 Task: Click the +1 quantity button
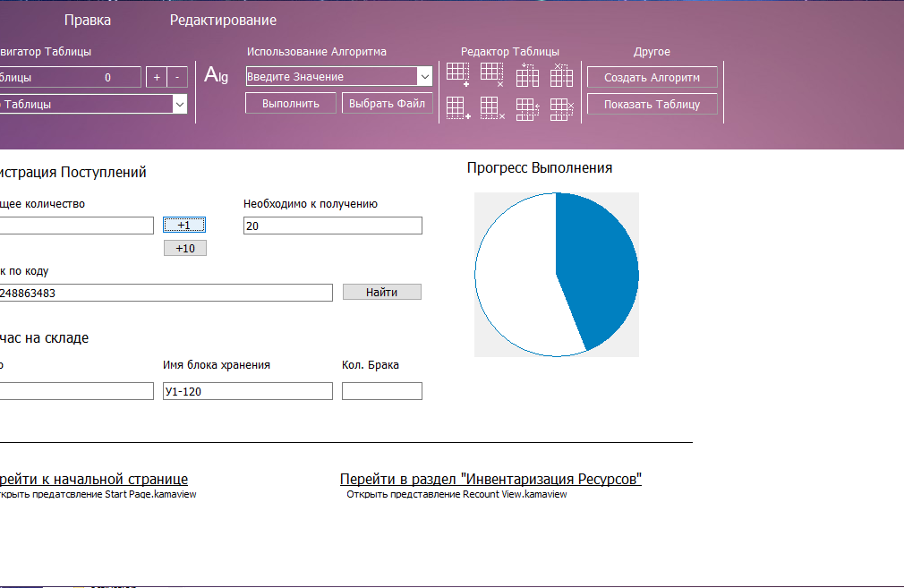point(183,225)
